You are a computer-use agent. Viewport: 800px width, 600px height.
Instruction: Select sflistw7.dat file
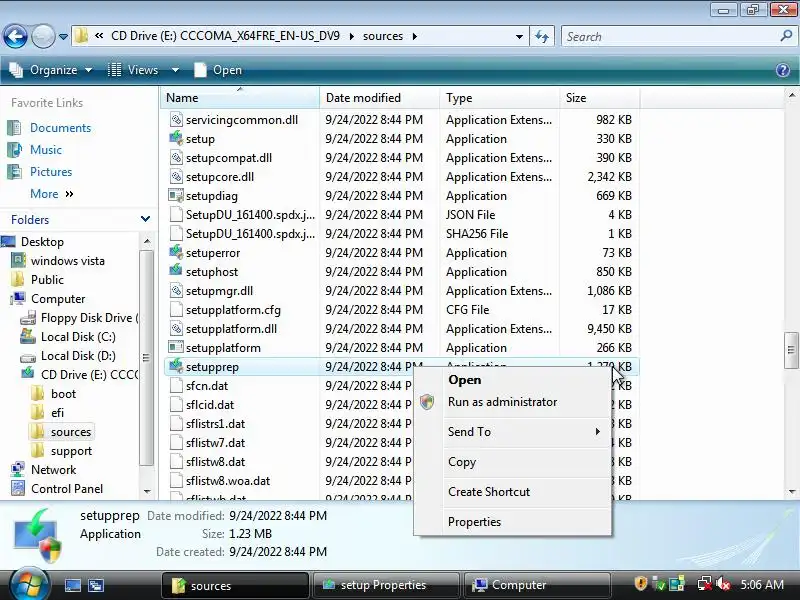click(215, 443)
